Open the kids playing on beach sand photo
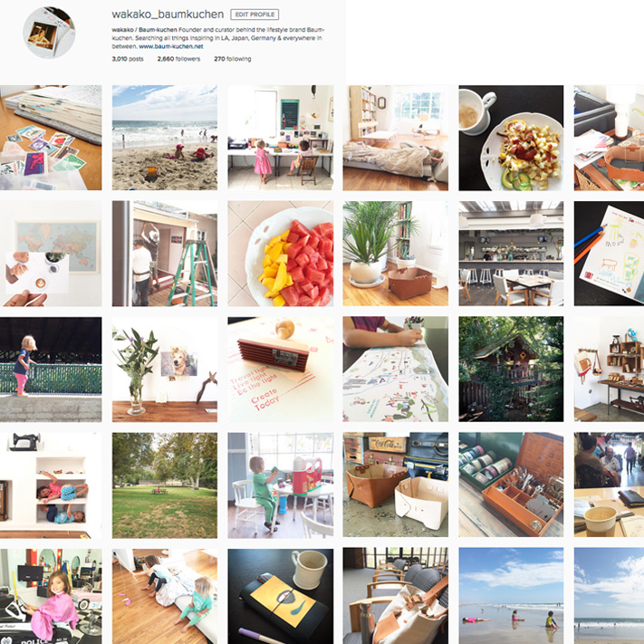The height and width of the screenshot is (644, 644). 165,138
